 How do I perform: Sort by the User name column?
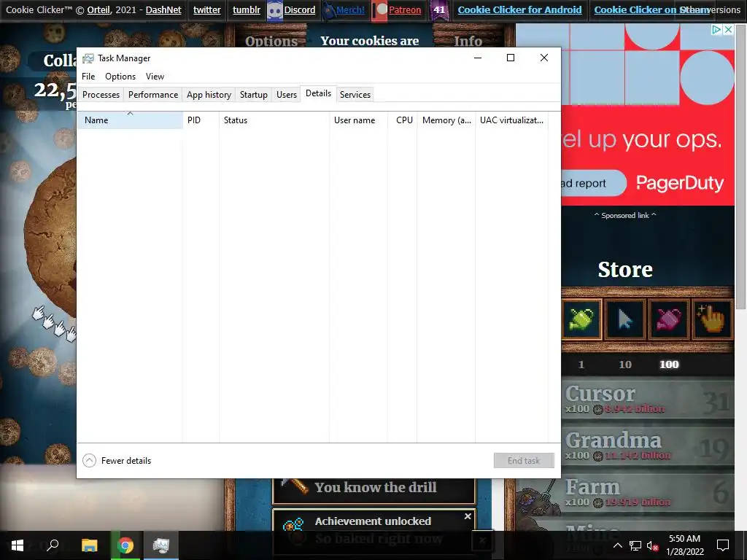358,120
